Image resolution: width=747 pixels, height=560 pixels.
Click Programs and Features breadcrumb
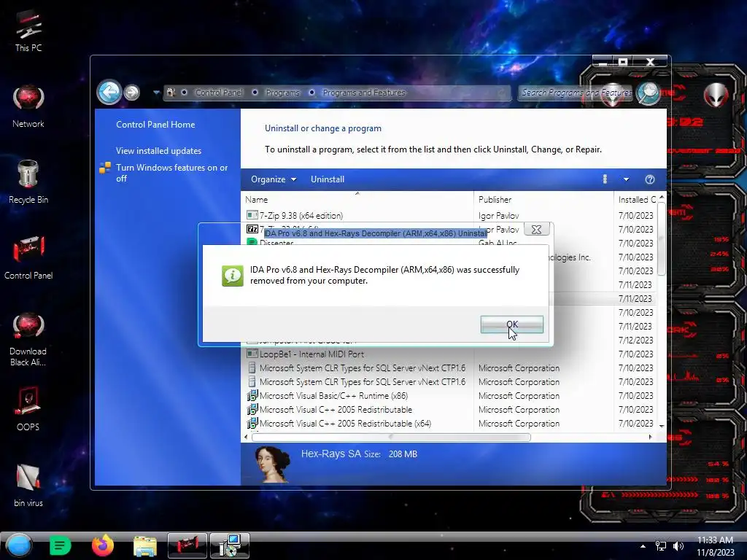364,93
